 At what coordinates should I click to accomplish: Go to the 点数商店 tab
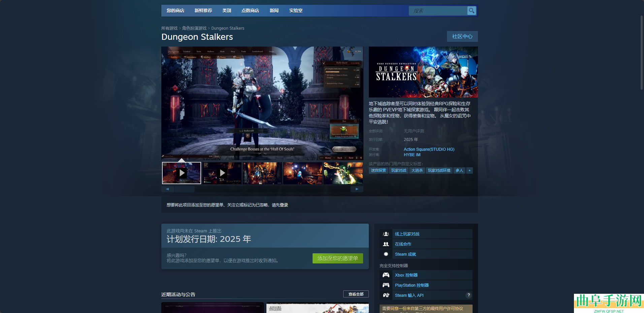click(250, 11)
